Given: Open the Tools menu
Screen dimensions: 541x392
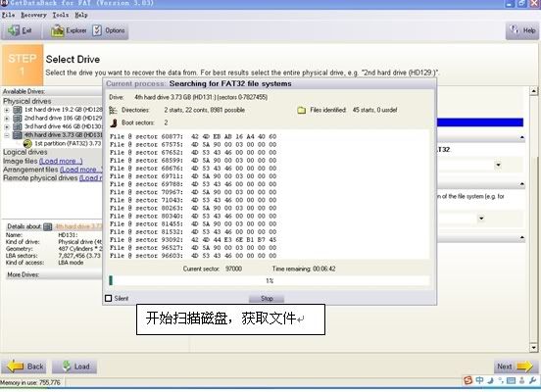Looking at the screenshot, I should click(x=61, y=15).
